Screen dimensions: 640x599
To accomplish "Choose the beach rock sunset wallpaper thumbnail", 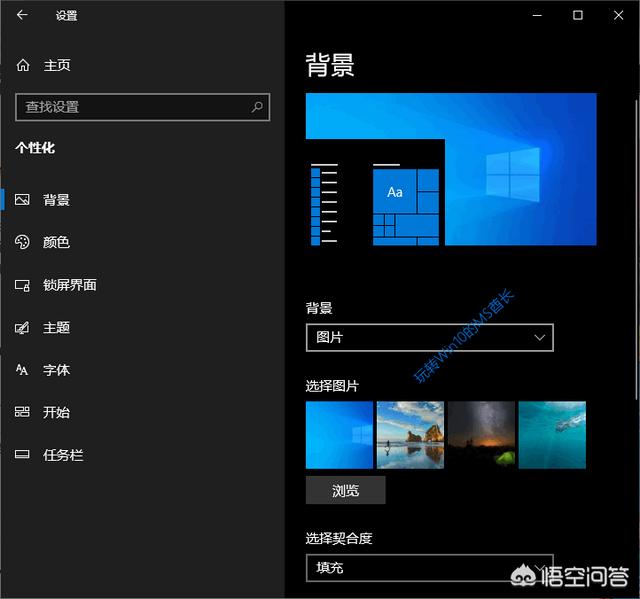I will click(x=410, y=435).
